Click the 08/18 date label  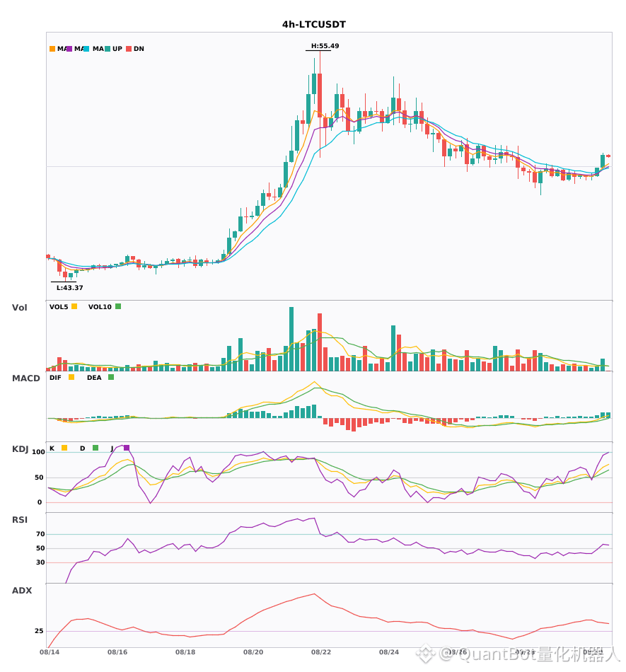pos(185,652)
